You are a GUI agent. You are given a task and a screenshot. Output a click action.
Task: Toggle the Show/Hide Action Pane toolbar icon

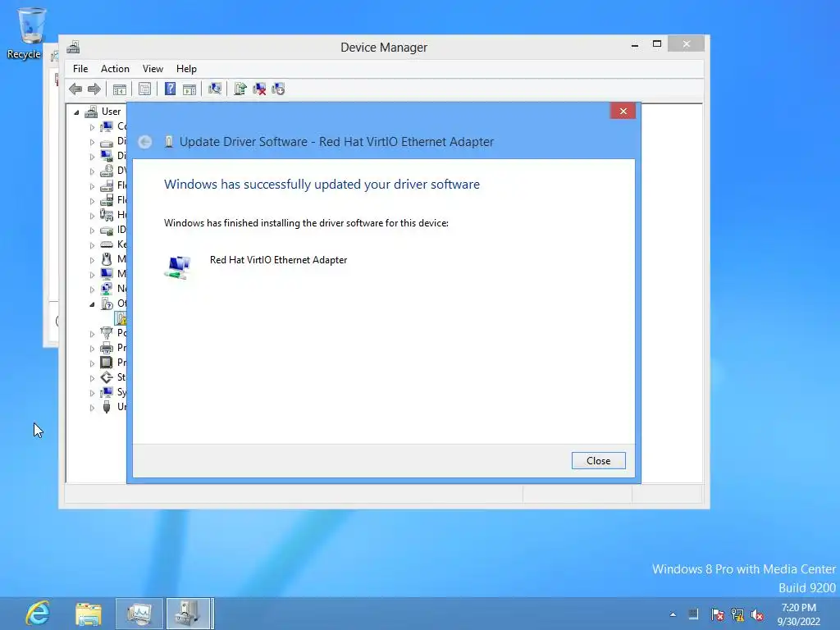[189, 89]
